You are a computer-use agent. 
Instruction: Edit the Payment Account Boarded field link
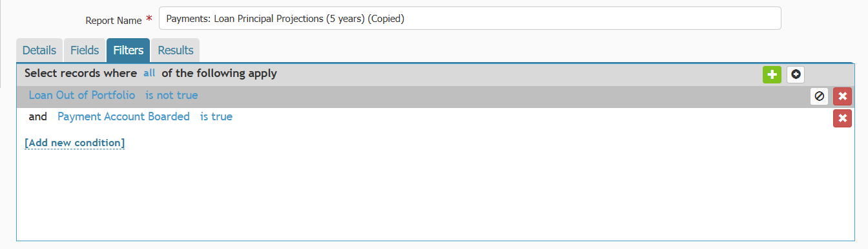[x=123, y=116]
